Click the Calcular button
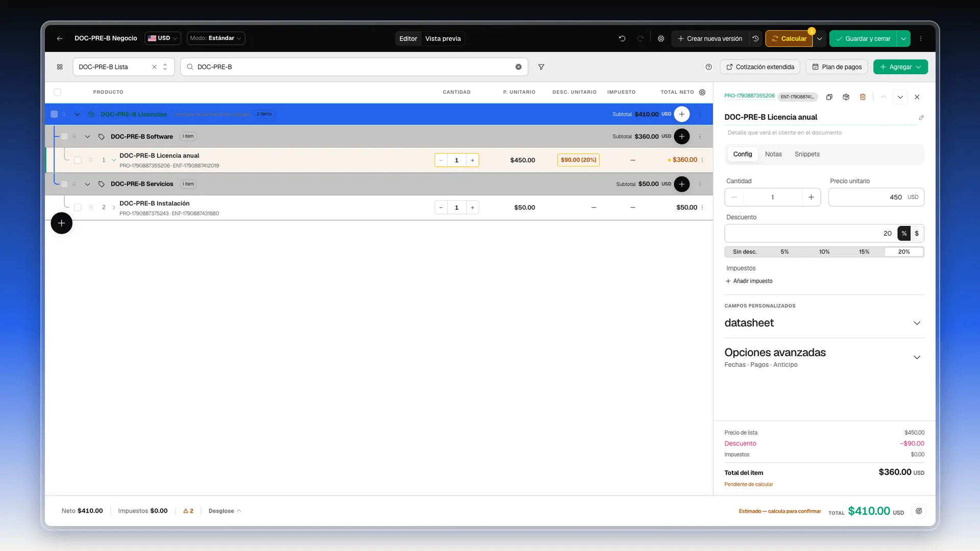 tap(789, 39)
